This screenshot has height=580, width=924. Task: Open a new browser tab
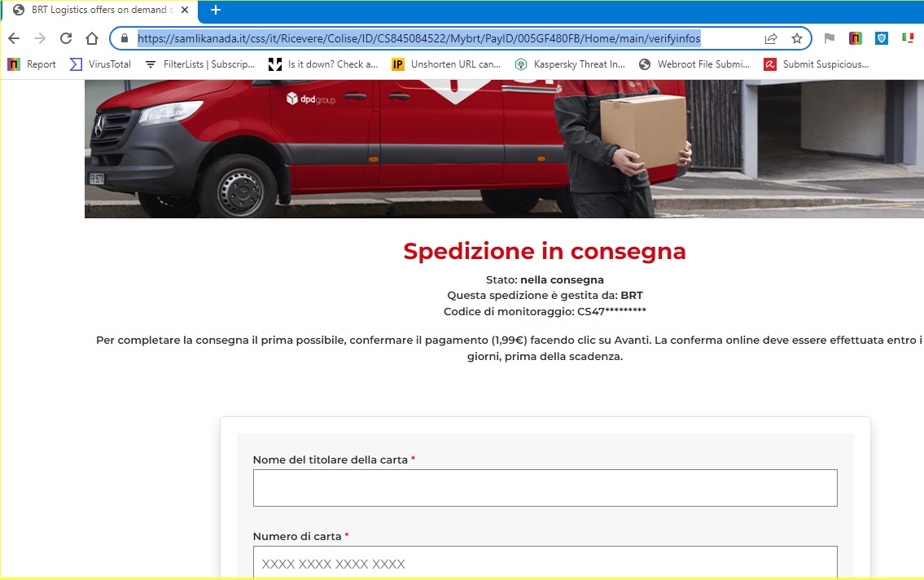216,10
